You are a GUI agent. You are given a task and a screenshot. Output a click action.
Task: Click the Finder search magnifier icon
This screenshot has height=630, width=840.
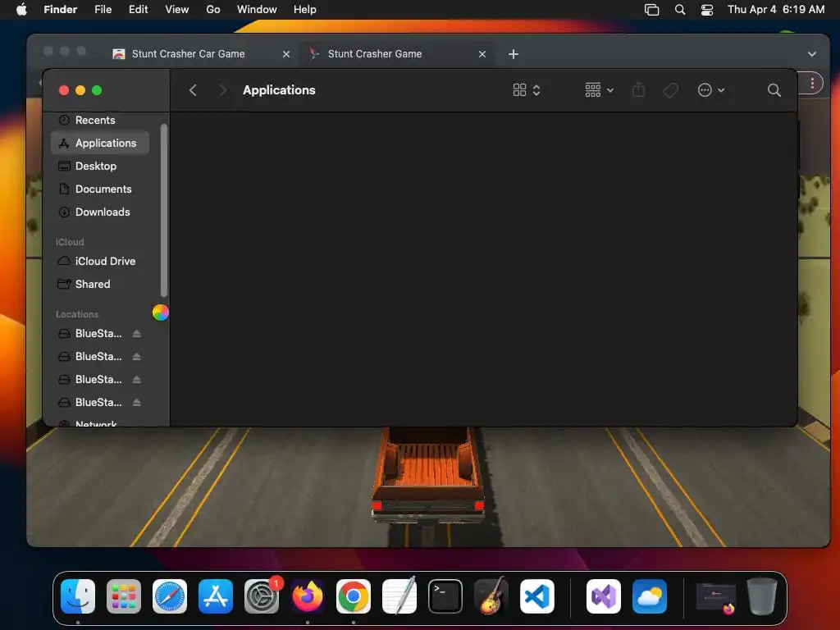tap(774, 90)
